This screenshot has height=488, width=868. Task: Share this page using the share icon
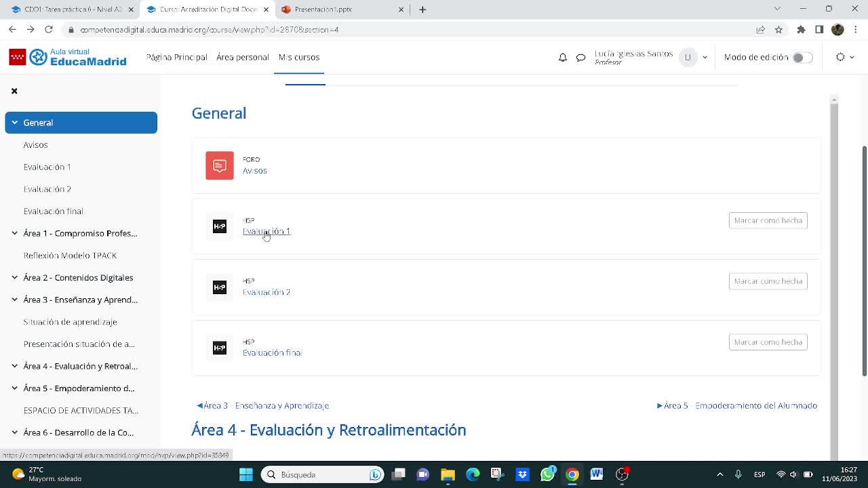coord(760,30)
